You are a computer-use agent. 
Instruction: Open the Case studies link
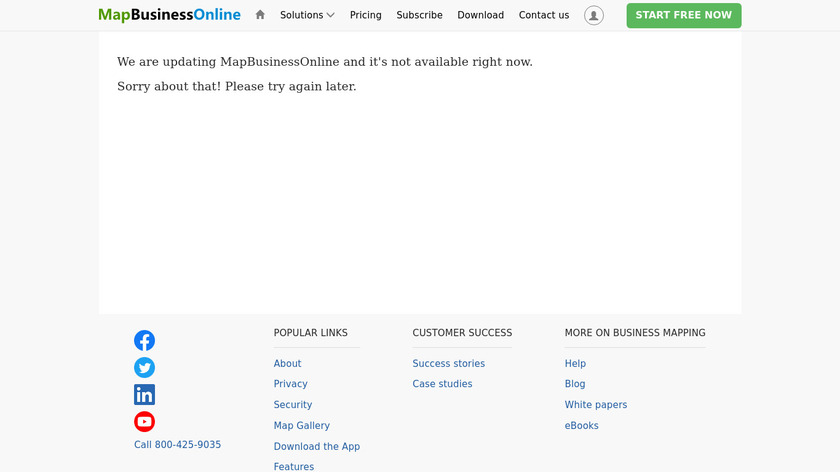click(442, 384)
